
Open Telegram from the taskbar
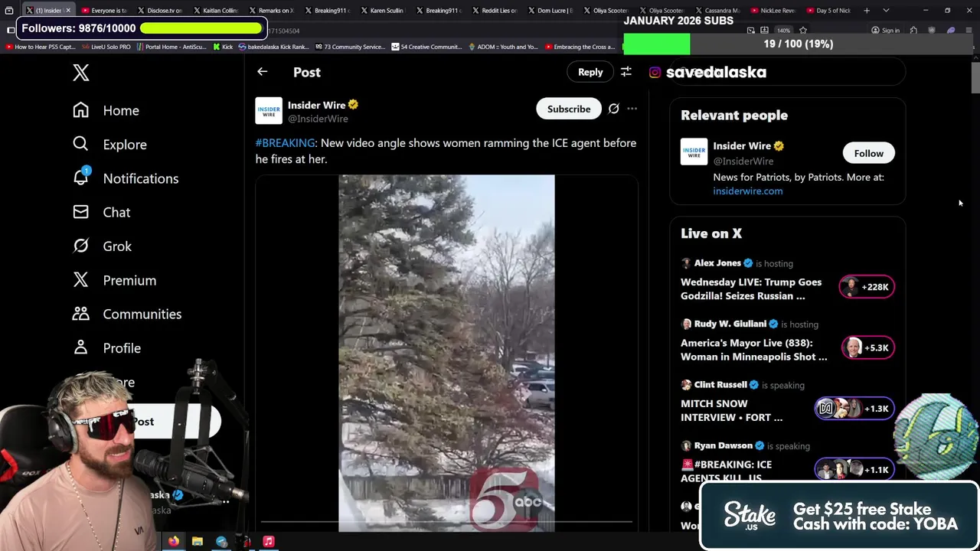click(x=221, y=541)
